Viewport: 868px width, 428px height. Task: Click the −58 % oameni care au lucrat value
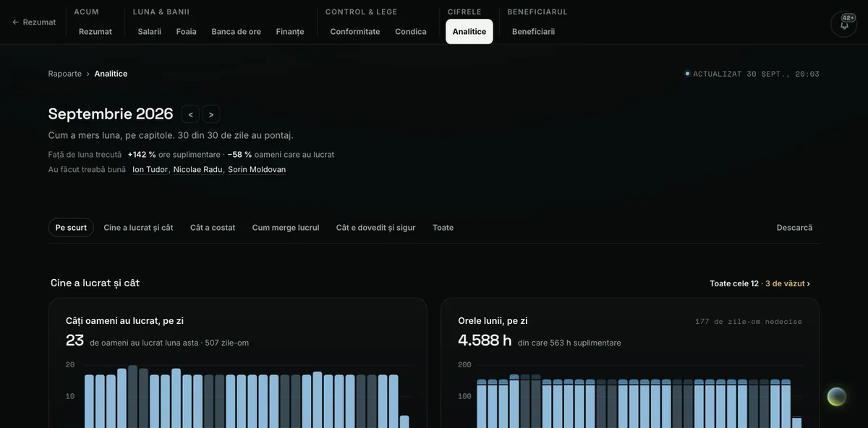click(281, 155)
